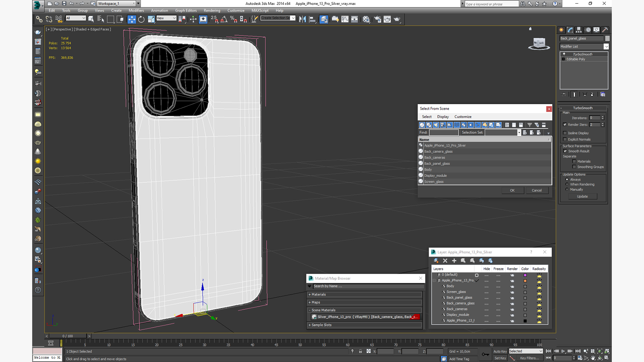Open the Display menu in Select From Scene

[443, 117]
